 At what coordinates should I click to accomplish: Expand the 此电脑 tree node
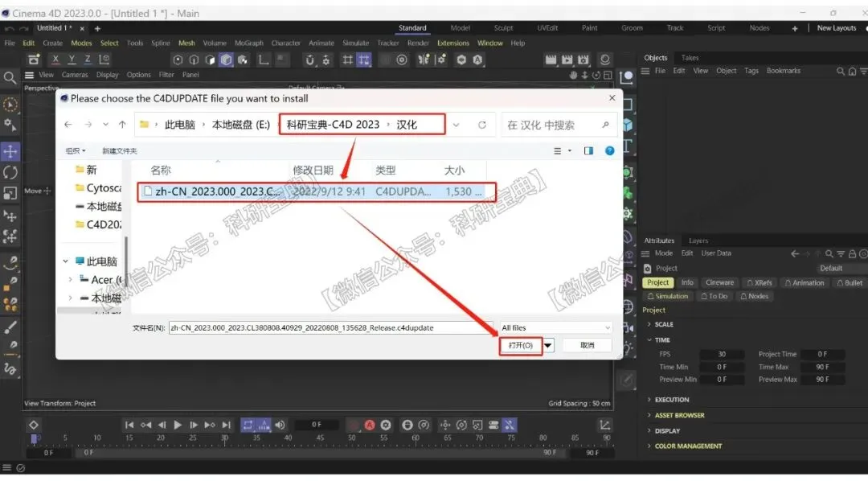(x=65, y=261)
